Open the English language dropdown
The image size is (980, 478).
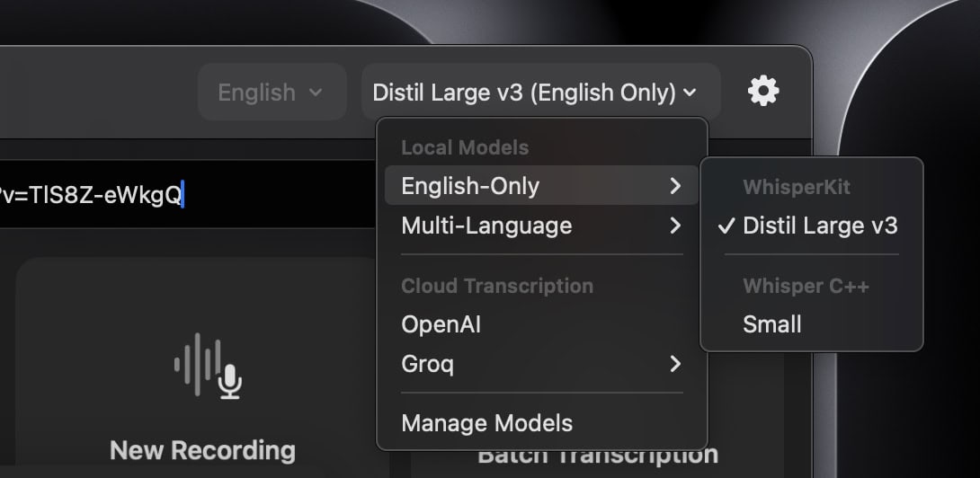[x=271, y=93]
